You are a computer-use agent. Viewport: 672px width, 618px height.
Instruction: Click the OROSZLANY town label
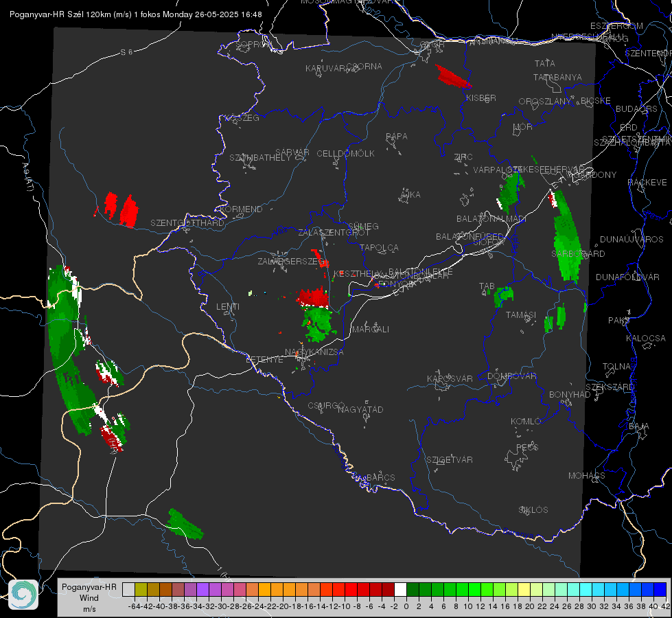click(x=545, y=102)
